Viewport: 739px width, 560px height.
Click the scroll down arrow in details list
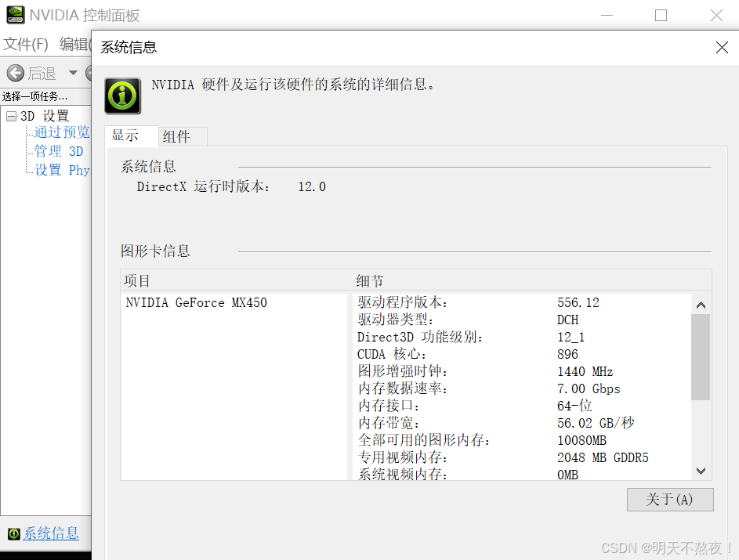point(701,471)
